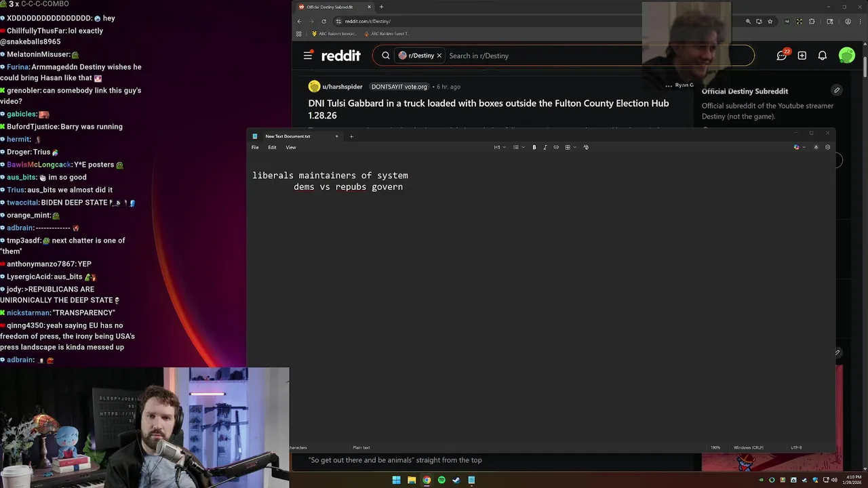
Task: Click the 190% zoom level in Notepad status bar
Action: point(715,447)
